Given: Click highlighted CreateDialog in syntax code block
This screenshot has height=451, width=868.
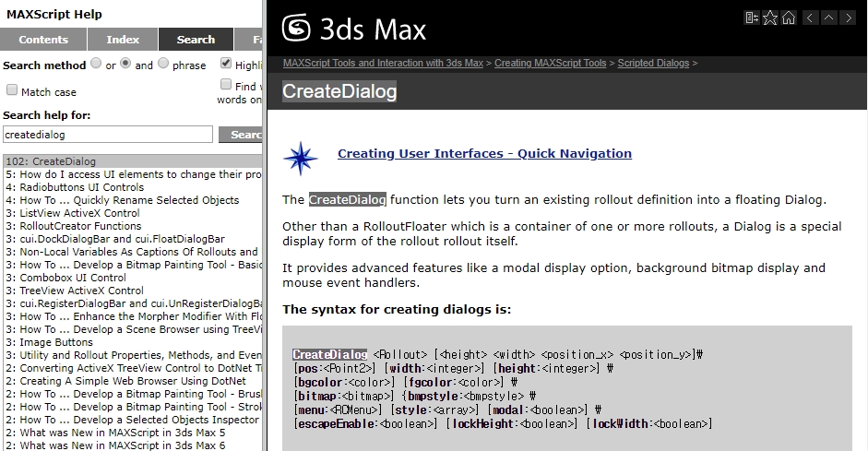Looking at the screenshot, I should (330, 355).
